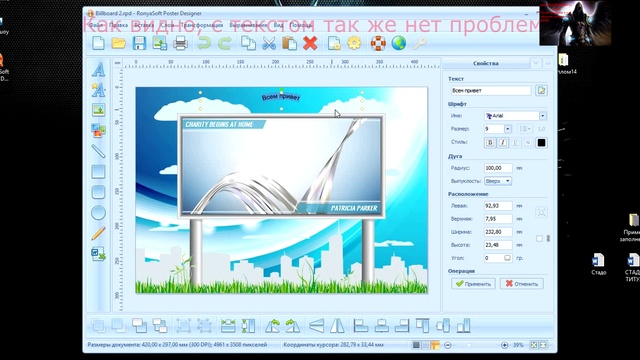Open the font size dropdown
The height and width of the screenshot is (360, 640).
507,129
